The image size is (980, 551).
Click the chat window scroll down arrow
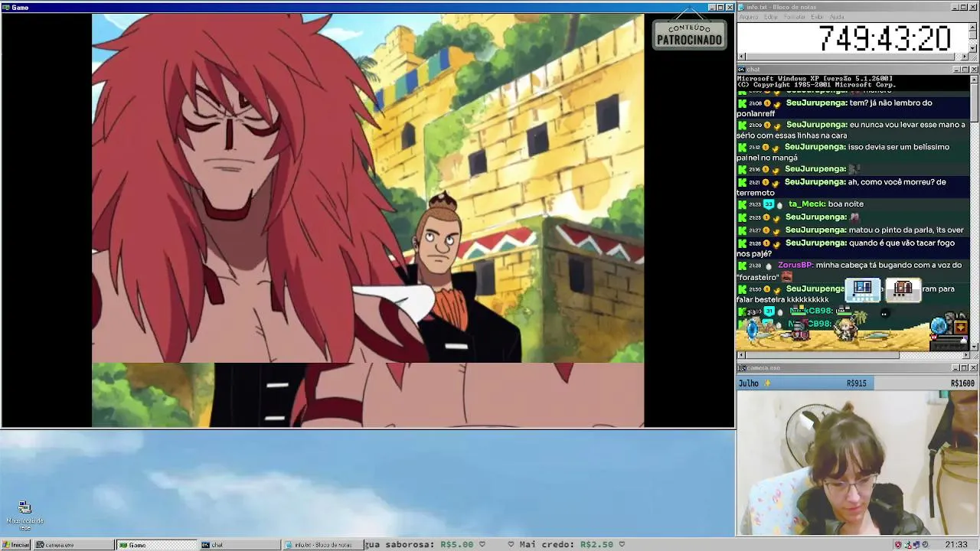click(x=974, y=347)
